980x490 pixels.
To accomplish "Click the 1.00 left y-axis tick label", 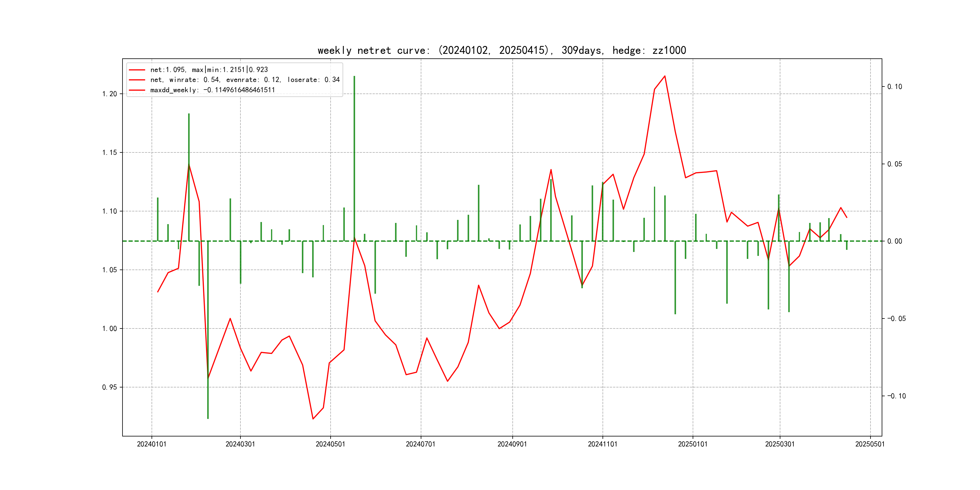I will pos(109,329).
